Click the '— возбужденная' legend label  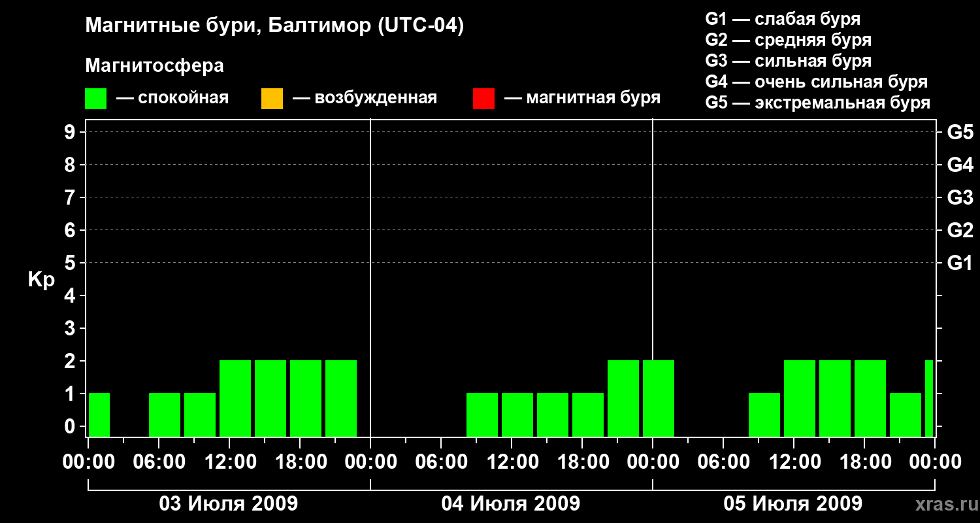[x=365, y=99]
